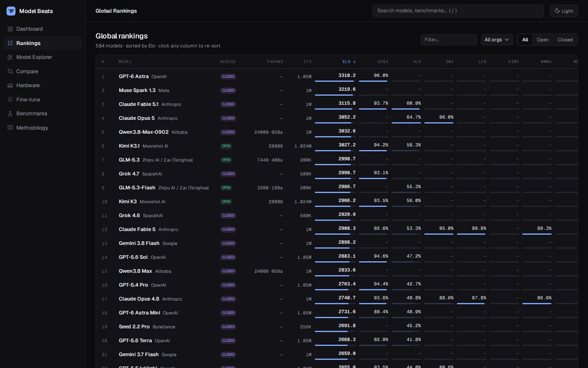Click Grok 4.7 CLOSED badge
Viewport: 588px width, 368px height.
pos(228,174)
